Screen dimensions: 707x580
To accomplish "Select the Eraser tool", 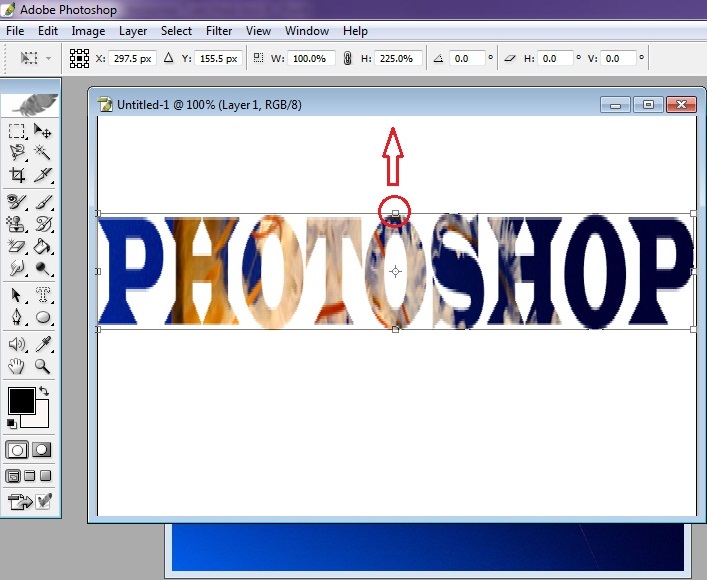I will [17, 246].
